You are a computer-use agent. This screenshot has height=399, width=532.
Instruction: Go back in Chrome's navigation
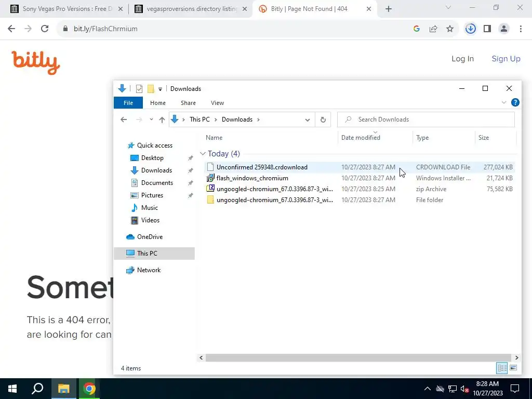11,29
